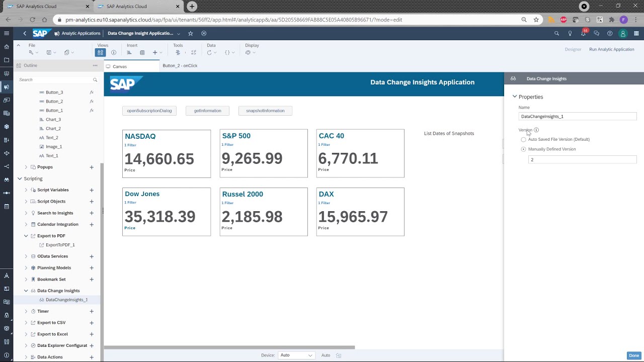This screenshot has height=362, width=644.
Task: Click Run Analytic Application
Action: [x=612, y=49]
